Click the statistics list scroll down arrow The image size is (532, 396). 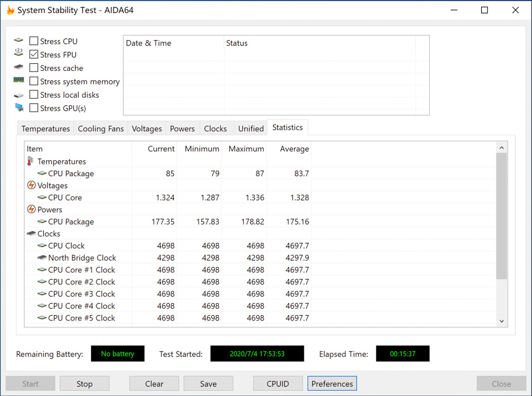tap(501, 321)
